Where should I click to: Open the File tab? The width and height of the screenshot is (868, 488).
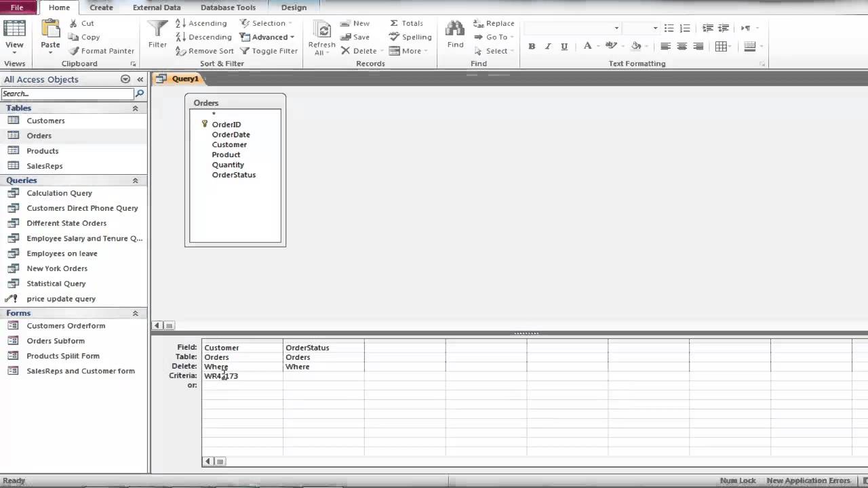pyautogui.click(x=17, y=7)
